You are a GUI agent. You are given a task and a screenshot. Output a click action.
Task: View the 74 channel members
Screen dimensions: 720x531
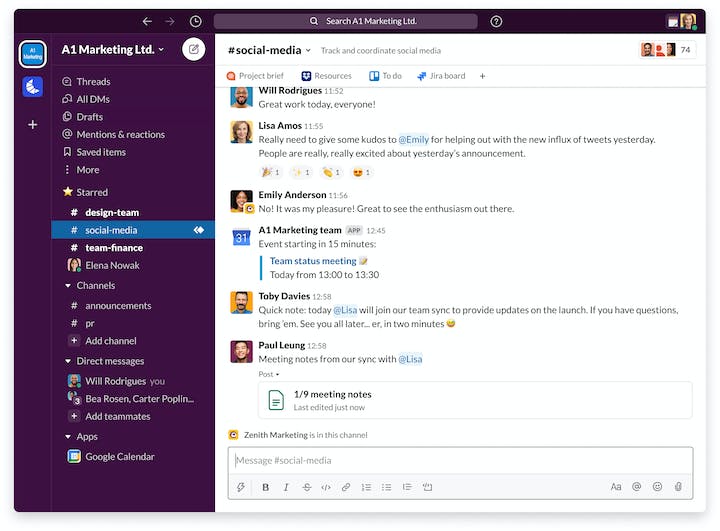tap(667, 50)
